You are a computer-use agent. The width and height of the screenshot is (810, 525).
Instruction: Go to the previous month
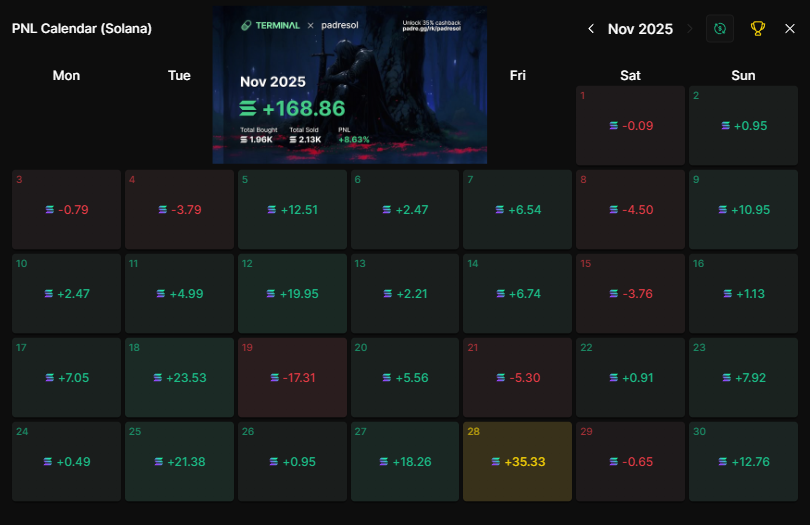click(591, 29)
